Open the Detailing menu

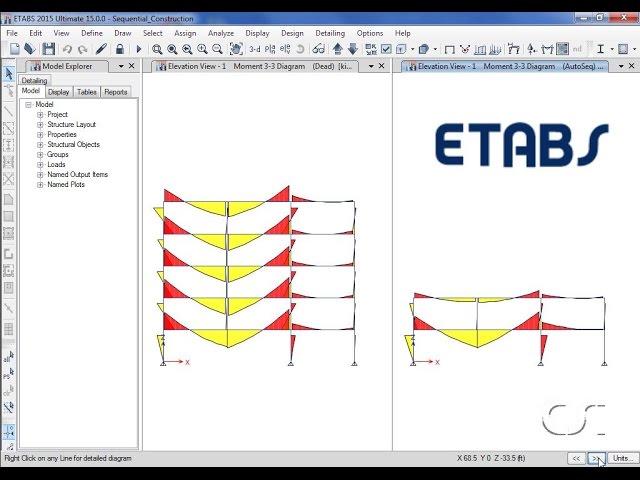[330, 33]
